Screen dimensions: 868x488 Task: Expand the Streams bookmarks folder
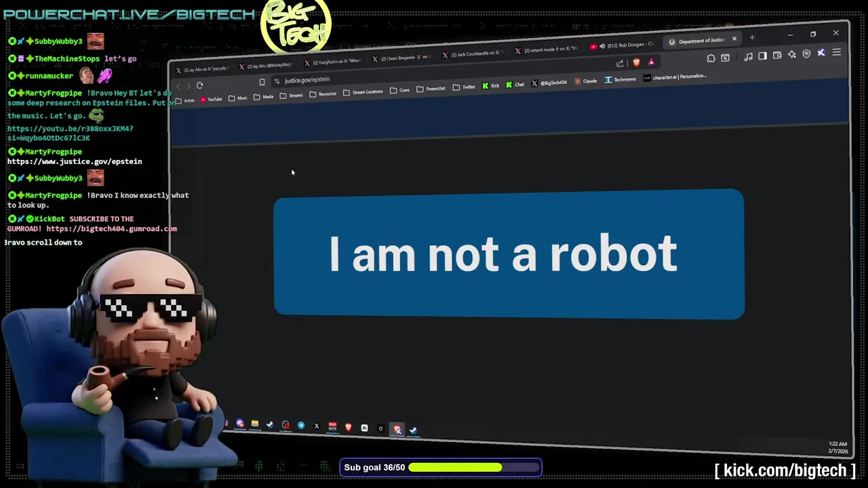[292, 96]
